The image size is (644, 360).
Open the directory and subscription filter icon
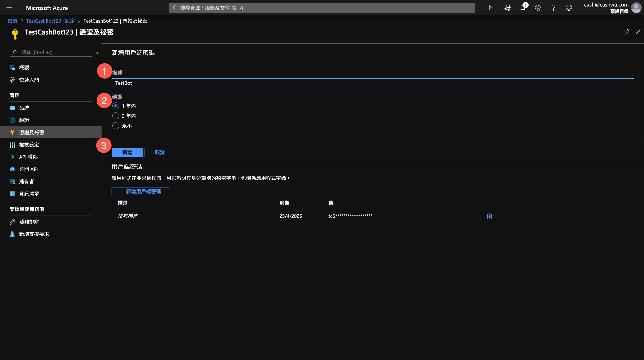point(507,8)
